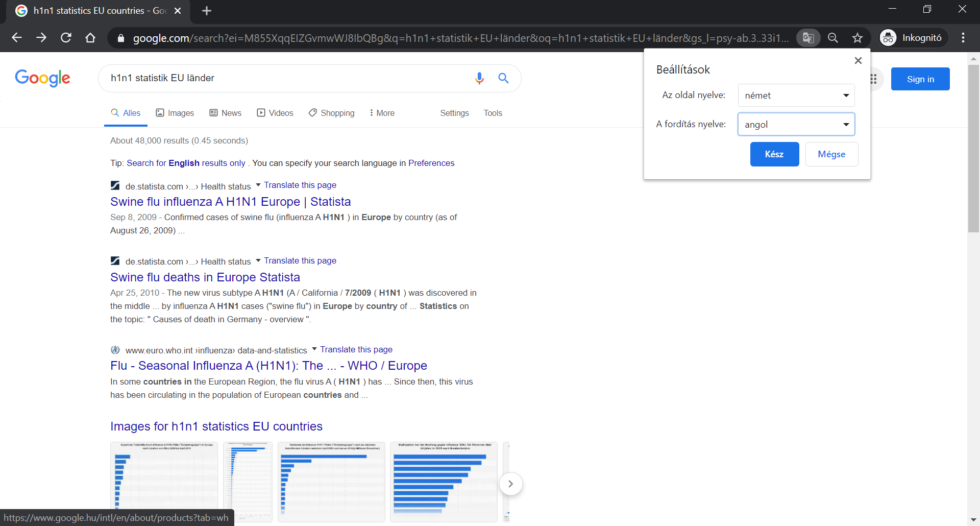Switch to the Alles results tab

(126, 113)
